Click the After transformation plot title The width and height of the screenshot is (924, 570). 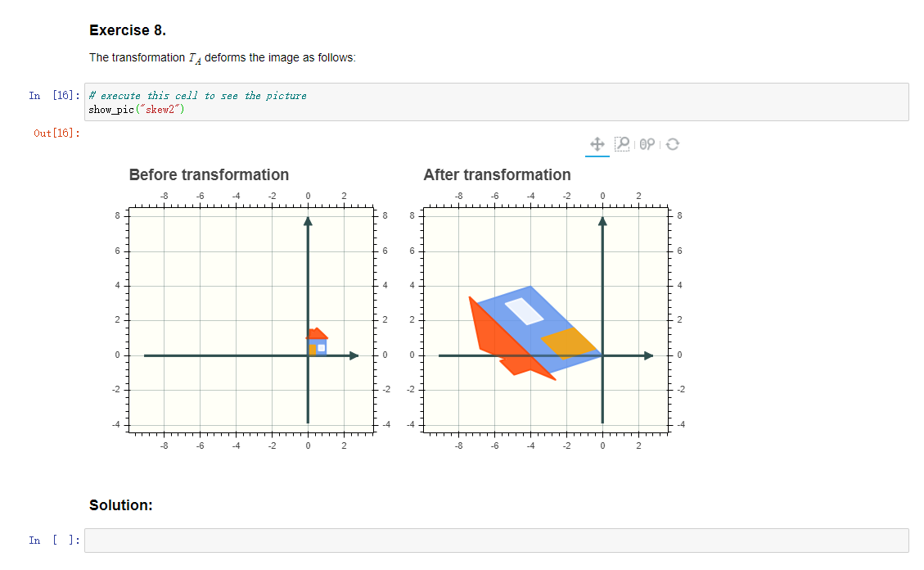497,174
